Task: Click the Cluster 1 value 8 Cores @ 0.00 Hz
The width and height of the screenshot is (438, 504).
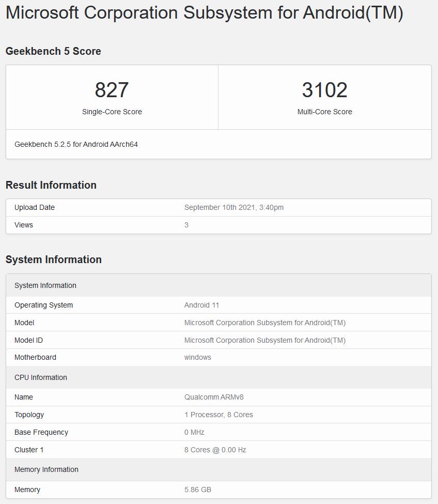Action: point(215,450)
